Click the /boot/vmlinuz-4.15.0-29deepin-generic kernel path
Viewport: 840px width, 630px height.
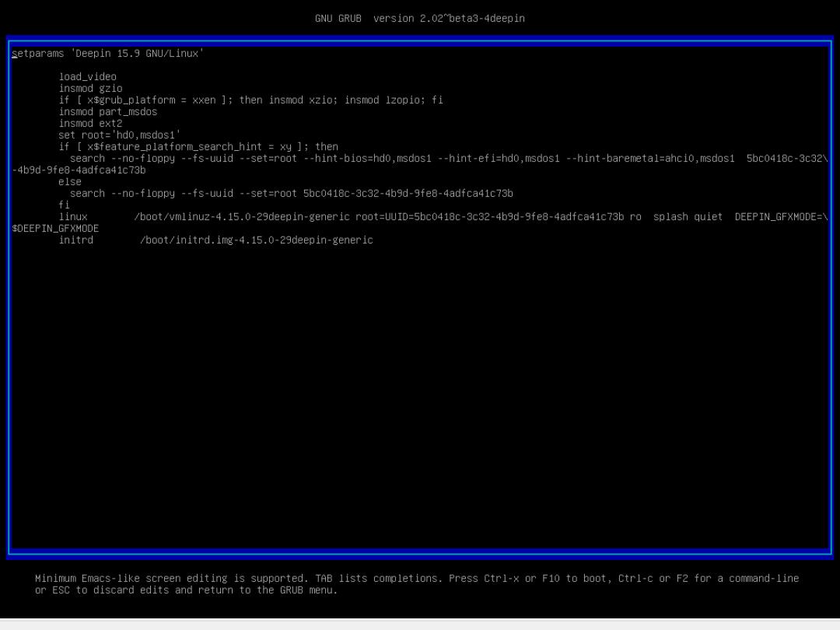[x=242, y=217]
